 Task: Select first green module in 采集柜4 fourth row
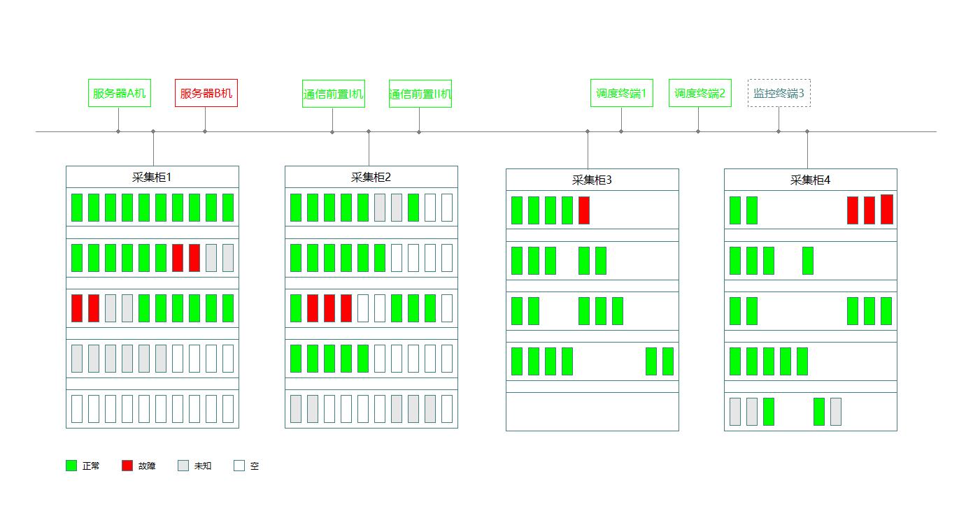click(x=735, y=361)
